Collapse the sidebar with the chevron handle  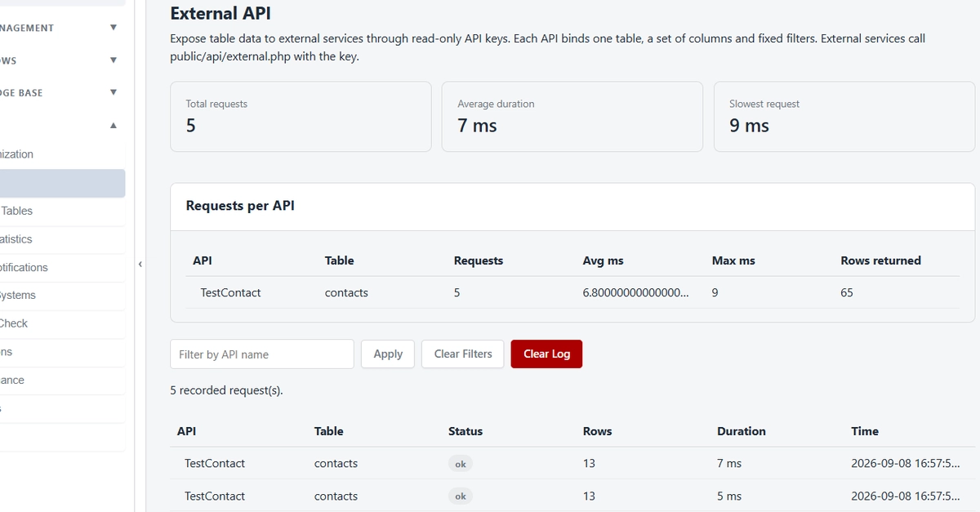coord(140,264)
